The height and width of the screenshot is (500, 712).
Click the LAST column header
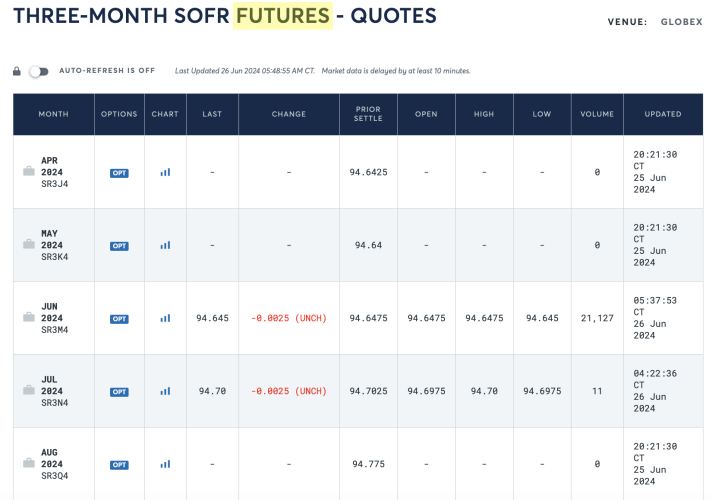tap(212, 114)
